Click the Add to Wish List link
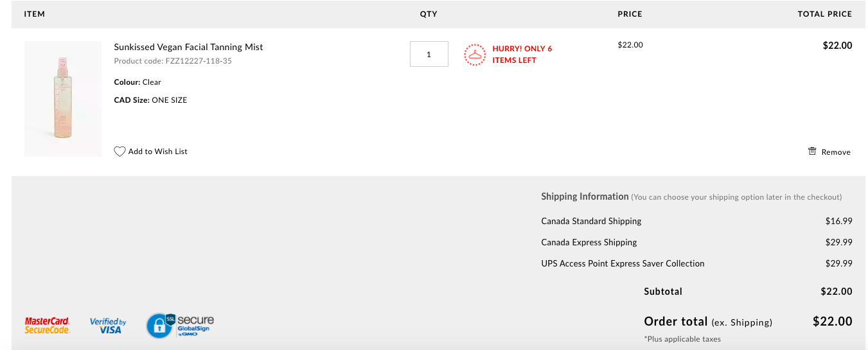 pyautogui.click(x=158, y=152)
